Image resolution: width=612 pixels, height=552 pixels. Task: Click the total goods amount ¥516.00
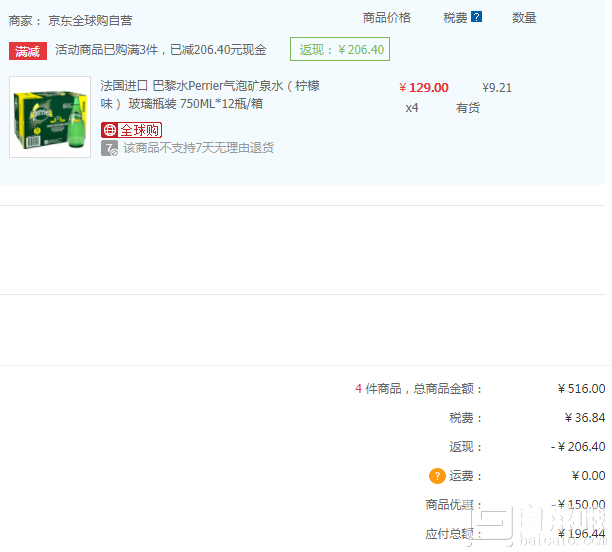point(581,388)
